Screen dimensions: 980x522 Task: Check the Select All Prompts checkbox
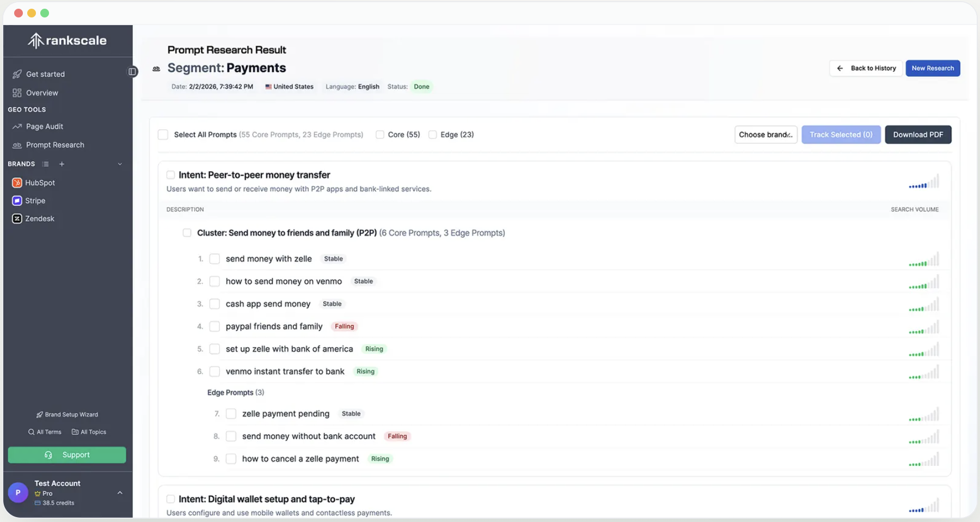click(x=163, y=135)
